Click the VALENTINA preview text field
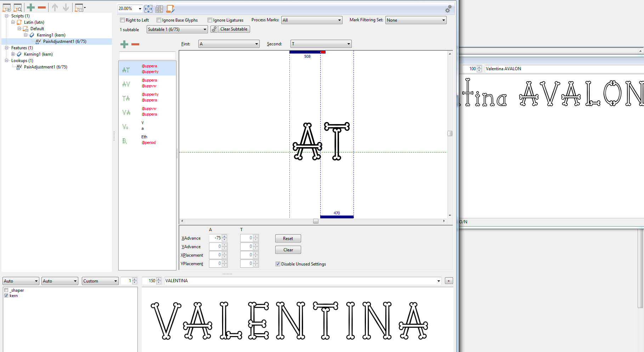 tap(301, 281)
